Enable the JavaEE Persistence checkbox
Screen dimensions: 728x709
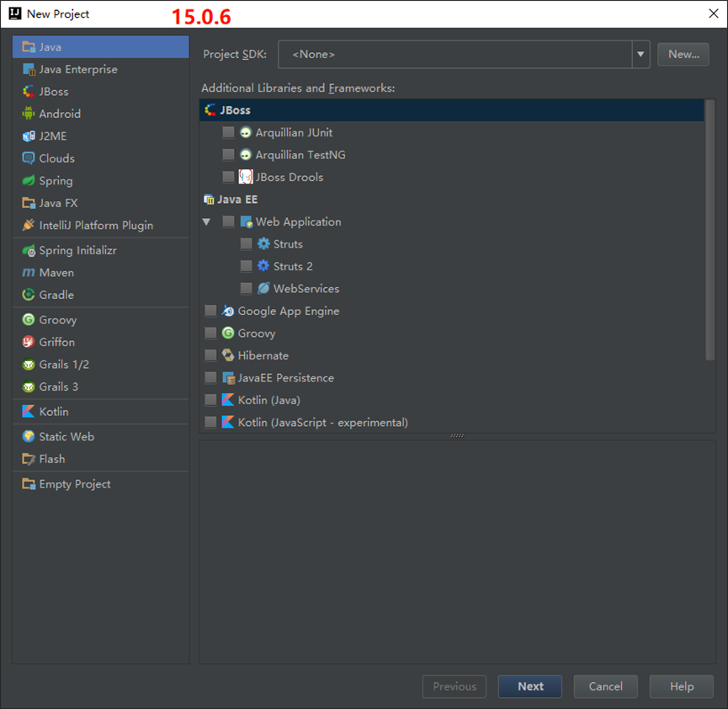[210, 378]
